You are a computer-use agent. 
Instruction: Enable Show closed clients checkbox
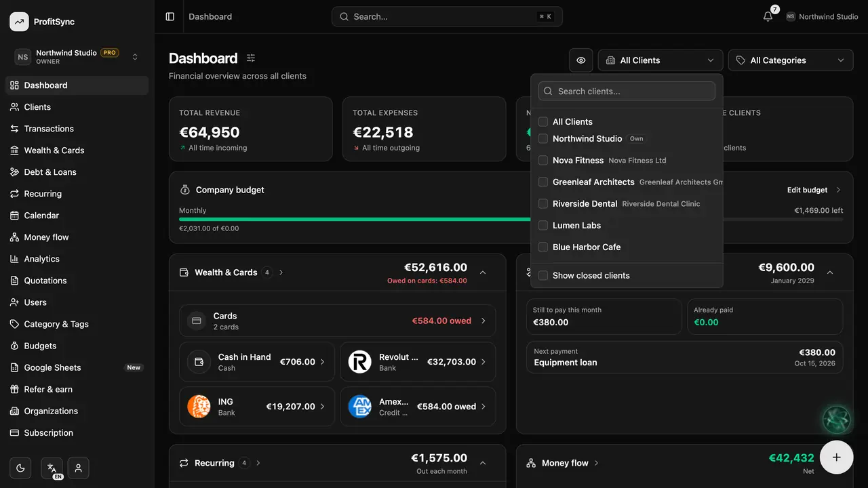point(543,276)
